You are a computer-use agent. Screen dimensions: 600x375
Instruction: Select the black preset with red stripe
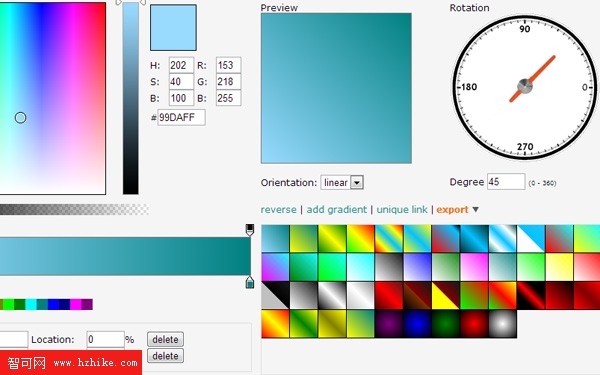(531, 295)
